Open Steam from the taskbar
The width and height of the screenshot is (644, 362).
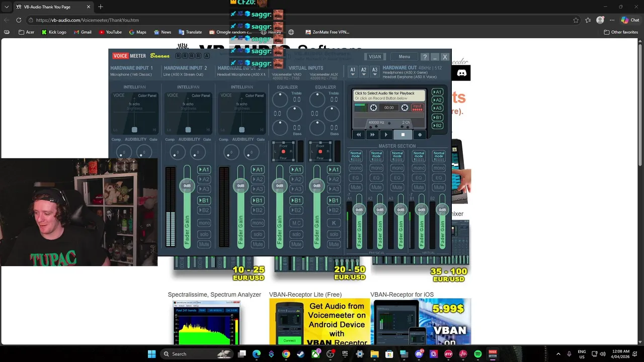(301, 354)
